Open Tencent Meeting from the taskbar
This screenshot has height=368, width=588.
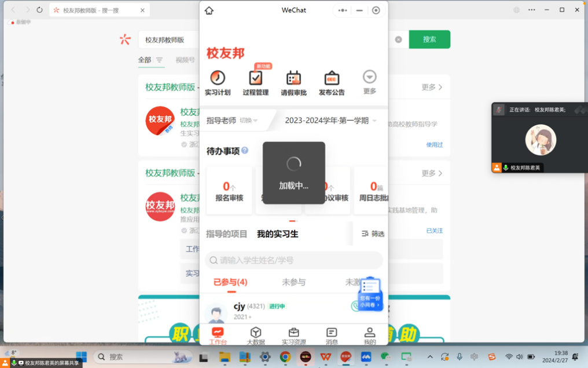pyautogui.click(x=366, y=357)
